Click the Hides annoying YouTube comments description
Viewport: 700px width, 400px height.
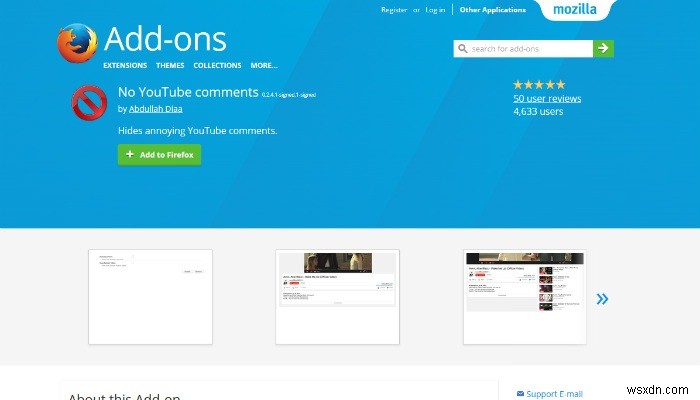click(x=197, y=131)
